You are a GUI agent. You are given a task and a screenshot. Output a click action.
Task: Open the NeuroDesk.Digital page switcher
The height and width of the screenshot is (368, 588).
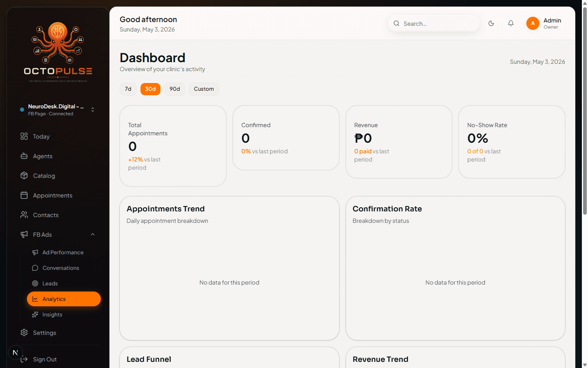(58, 110)
